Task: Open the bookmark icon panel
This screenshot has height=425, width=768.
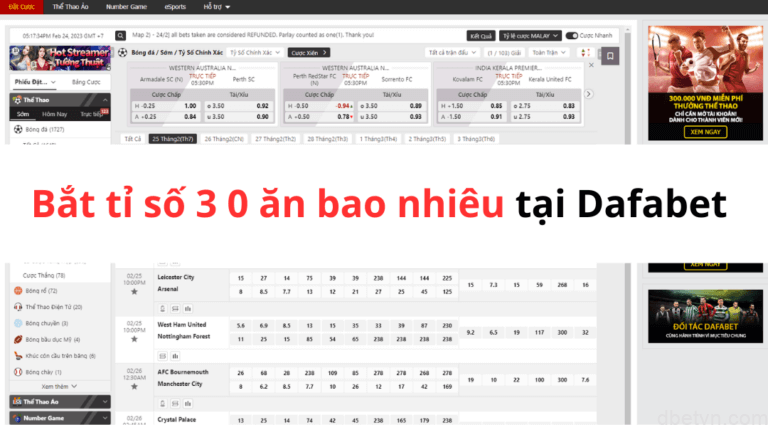Action: tap(610, 56)
